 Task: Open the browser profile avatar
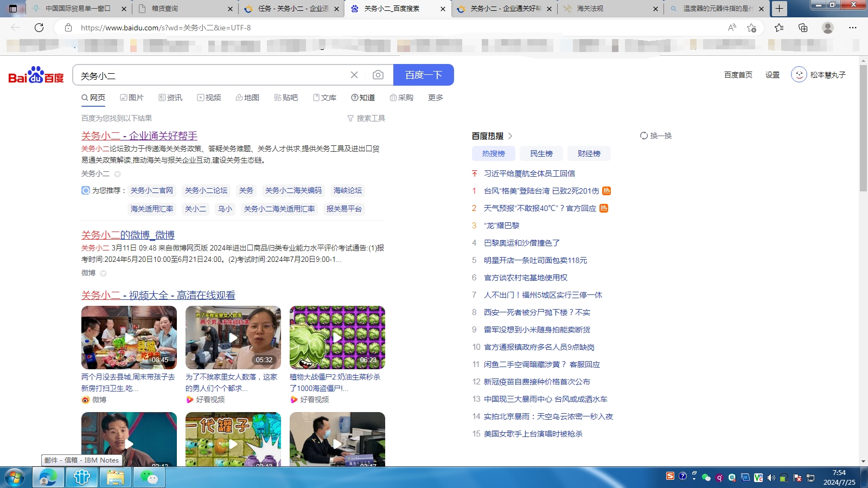[828, 28]
